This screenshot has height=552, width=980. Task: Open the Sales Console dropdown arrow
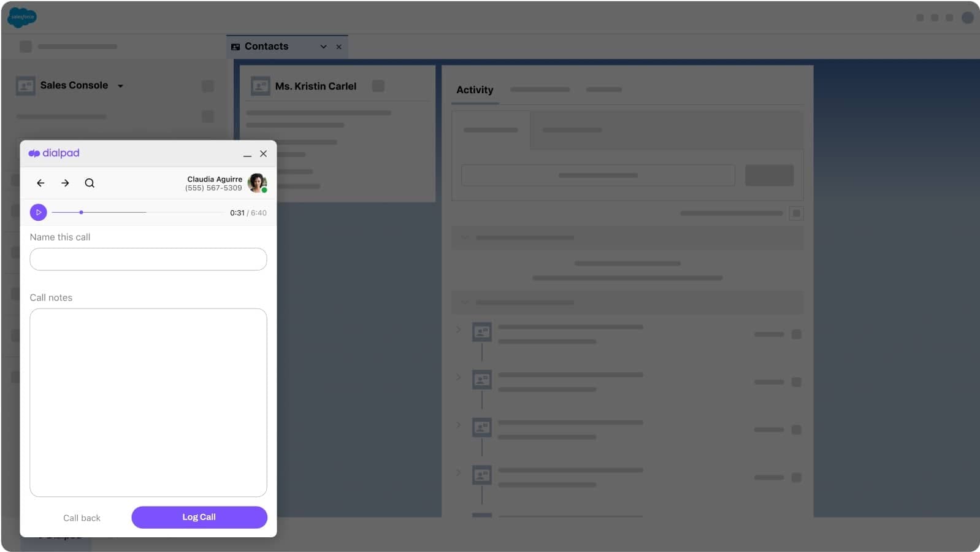point(120,86)
